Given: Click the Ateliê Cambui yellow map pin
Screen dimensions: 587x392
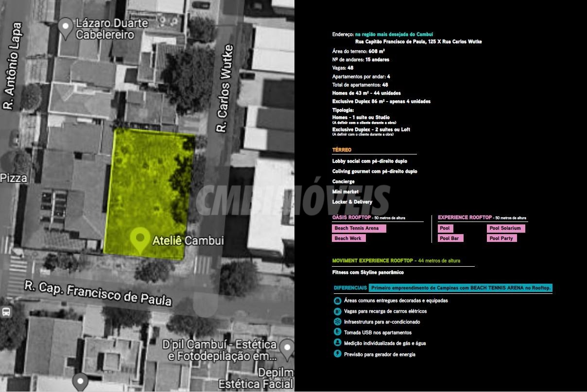Looking at the screenshot, I should (140, 240).
